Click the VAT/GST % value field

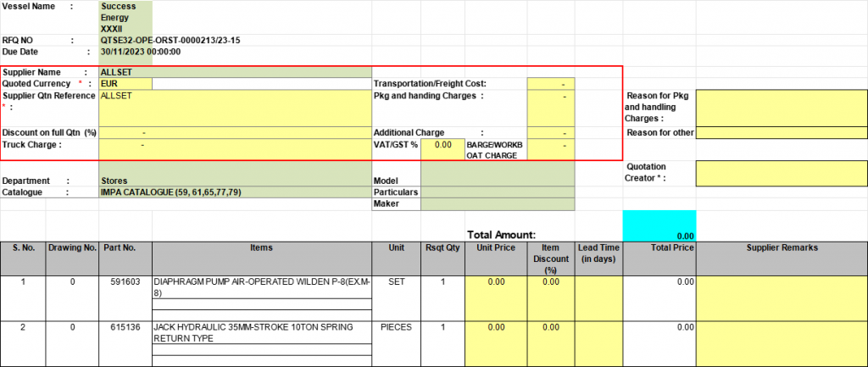point(442,146)
